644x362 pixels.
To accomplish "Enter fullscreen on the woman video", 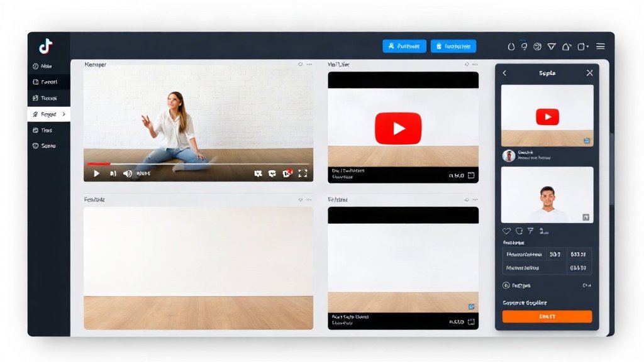I will 303,173.
